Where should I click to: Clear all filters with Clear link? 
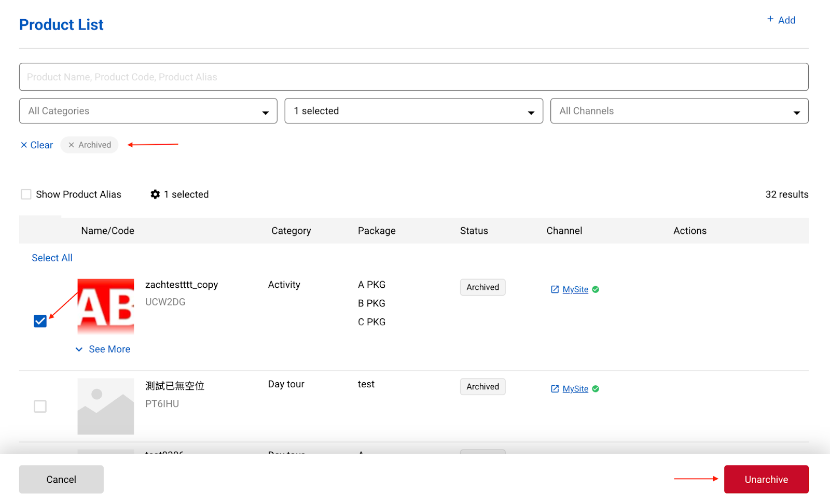coord(37,145)
